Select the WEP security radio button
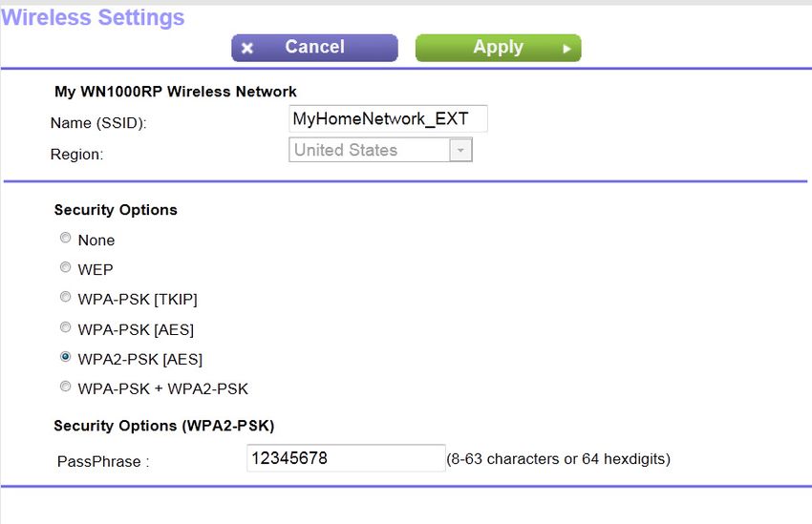Viewport: 812px width, 524px height. point(65,267)
